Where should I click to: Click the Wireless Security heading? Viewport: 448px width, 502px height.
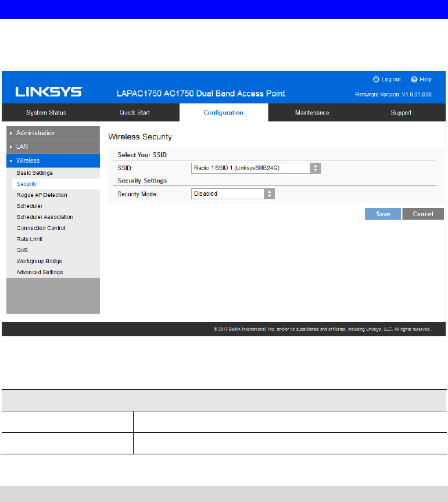click(140, 137)
